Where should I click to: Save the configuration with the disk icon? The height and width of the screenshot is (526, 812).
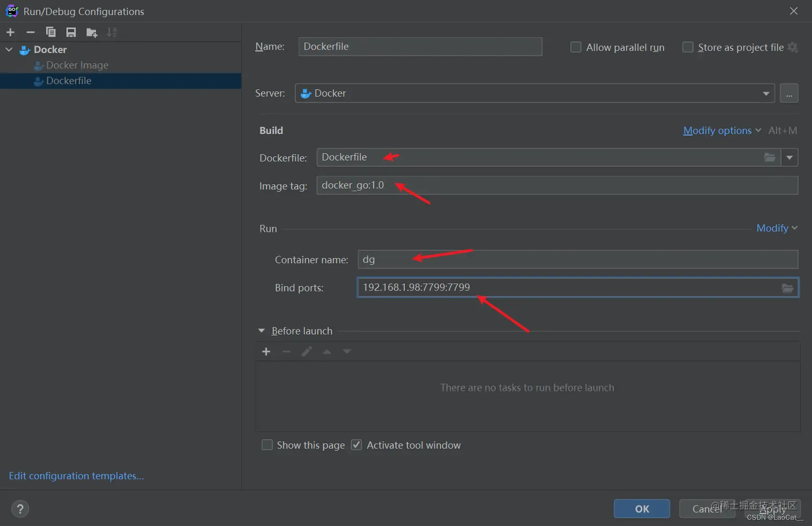(71, 32)
